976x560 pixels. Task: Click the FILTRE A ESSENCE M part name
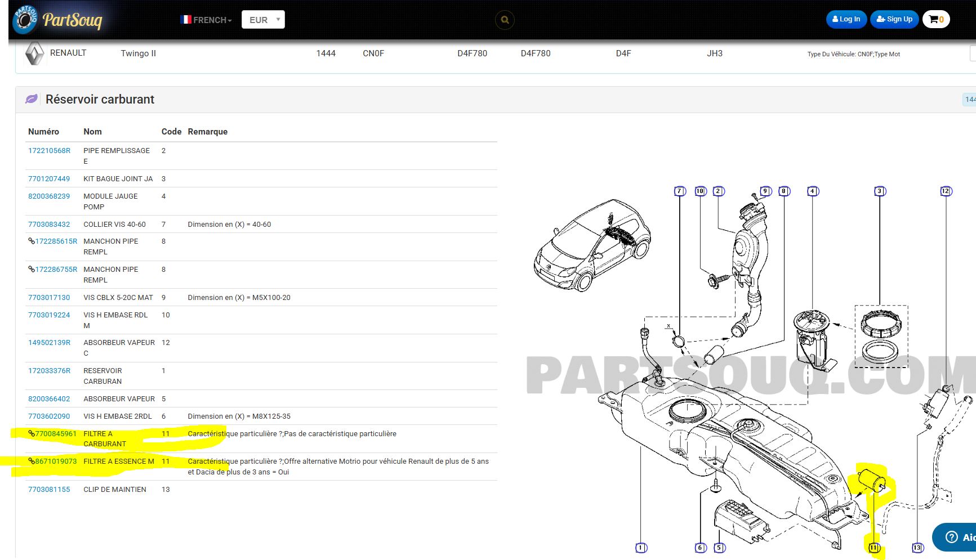[119, 462]
